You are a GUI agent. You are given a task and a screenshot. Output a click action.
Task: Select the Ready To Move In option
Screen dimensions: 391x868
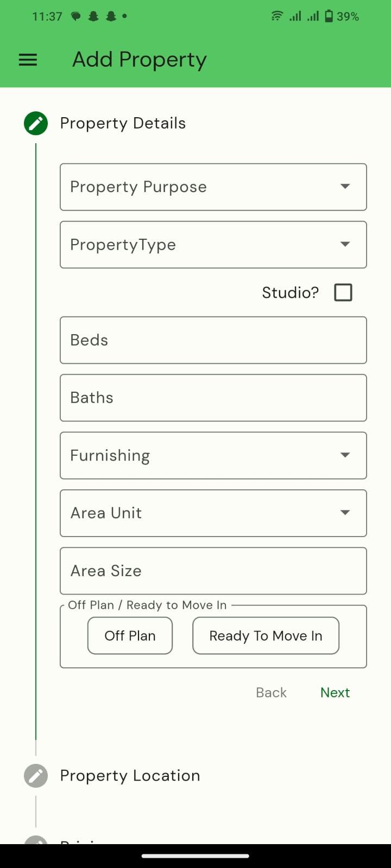(266, 636)
